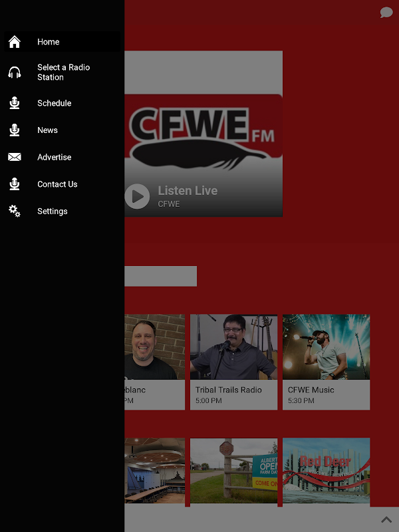Click the 5:30 PM show time
This screenshot has height=532, width=399.
[x=301, y=401]
